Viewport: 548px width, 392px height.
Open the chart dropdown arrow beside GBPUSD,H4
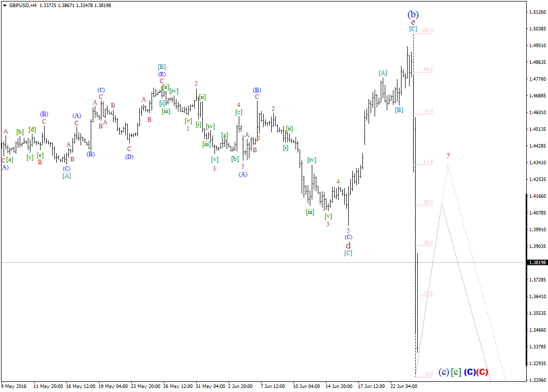(5, 5)
